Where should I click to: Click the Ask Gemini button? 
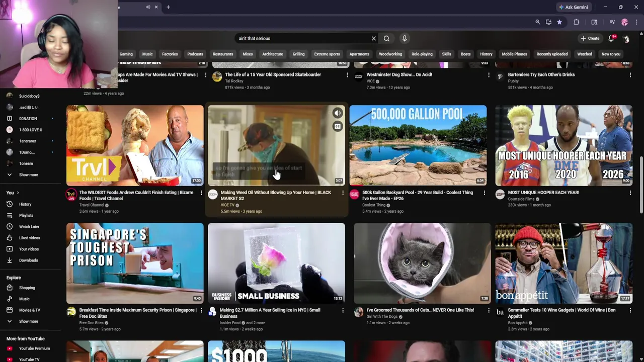point(573,7)
